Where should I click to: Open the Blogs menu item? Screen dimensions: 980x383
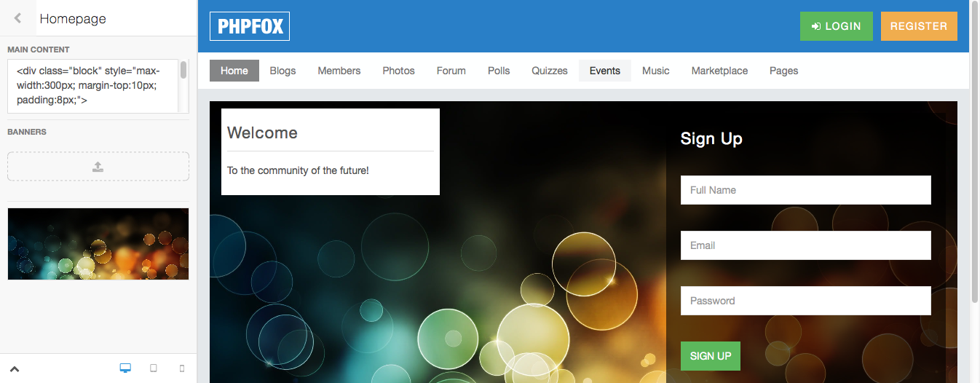point(282,71)
